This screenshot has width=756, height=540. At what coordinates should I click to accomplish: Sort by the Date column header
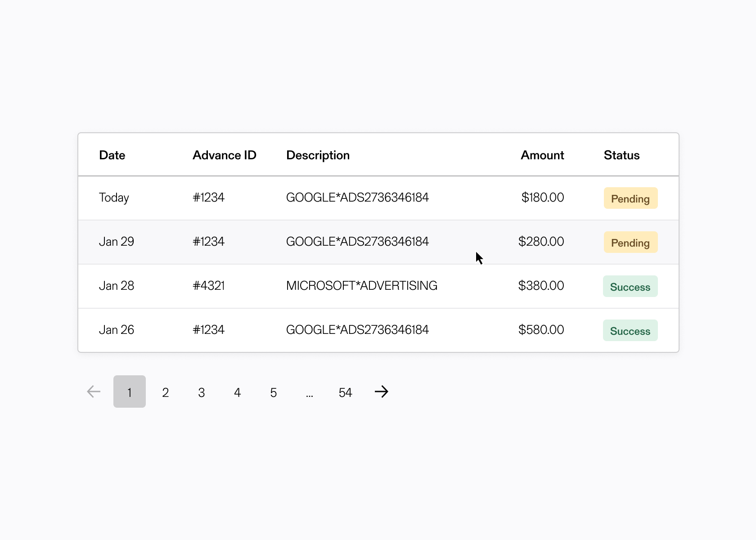(x=112, y=155)
